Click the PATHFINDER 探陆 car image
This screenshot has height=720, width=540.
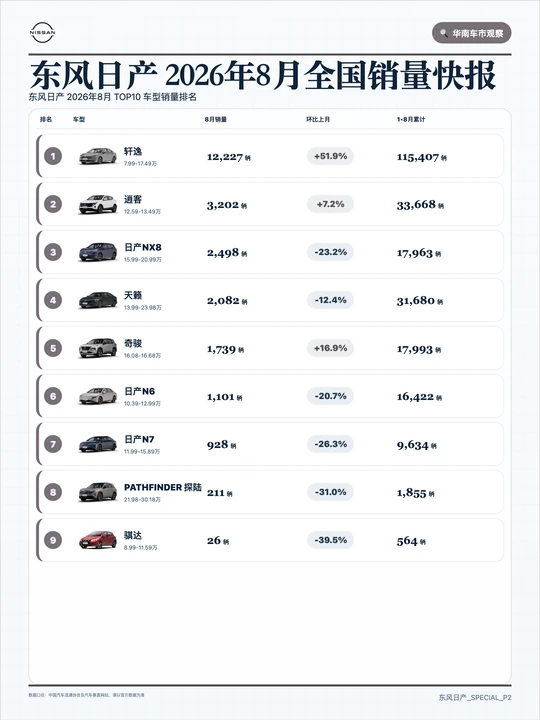98,492
